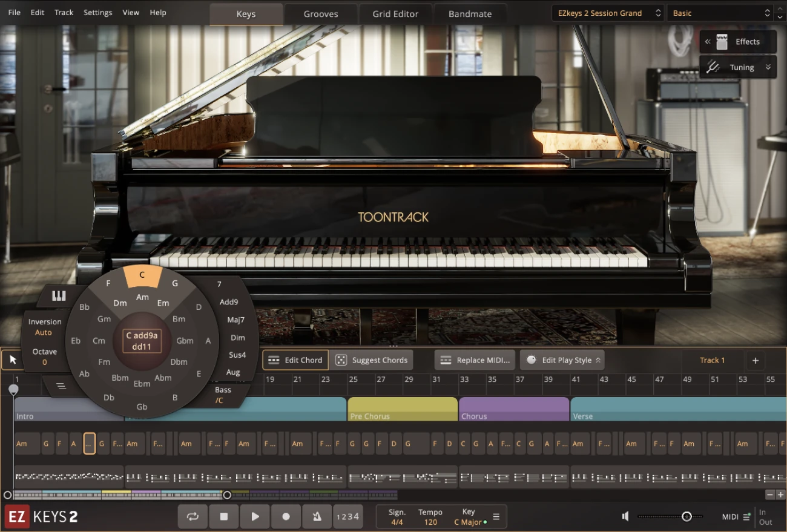787x532 pixels.
Task: Open the Effects panel icon
Action: (x=722, y=42)
